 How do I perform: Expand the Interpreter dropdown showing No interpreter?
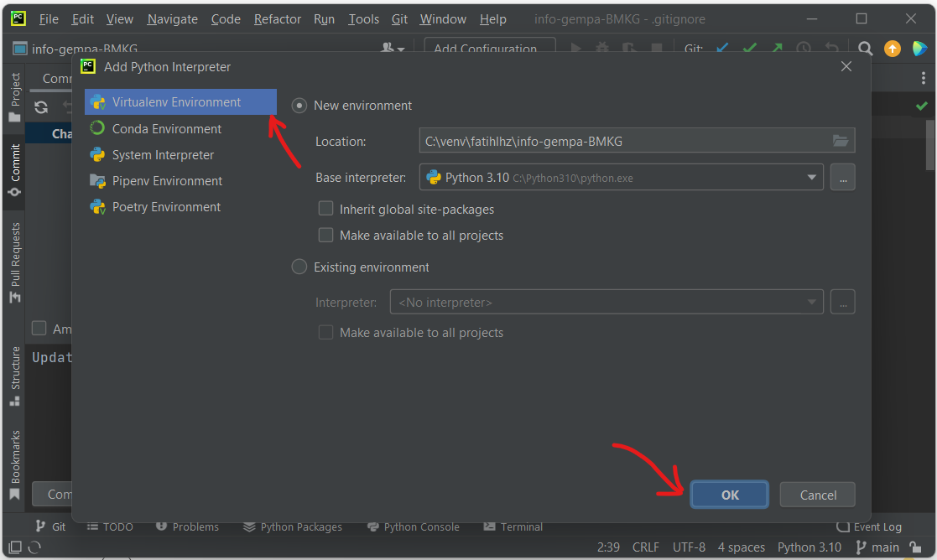click(x=810, y=302)
